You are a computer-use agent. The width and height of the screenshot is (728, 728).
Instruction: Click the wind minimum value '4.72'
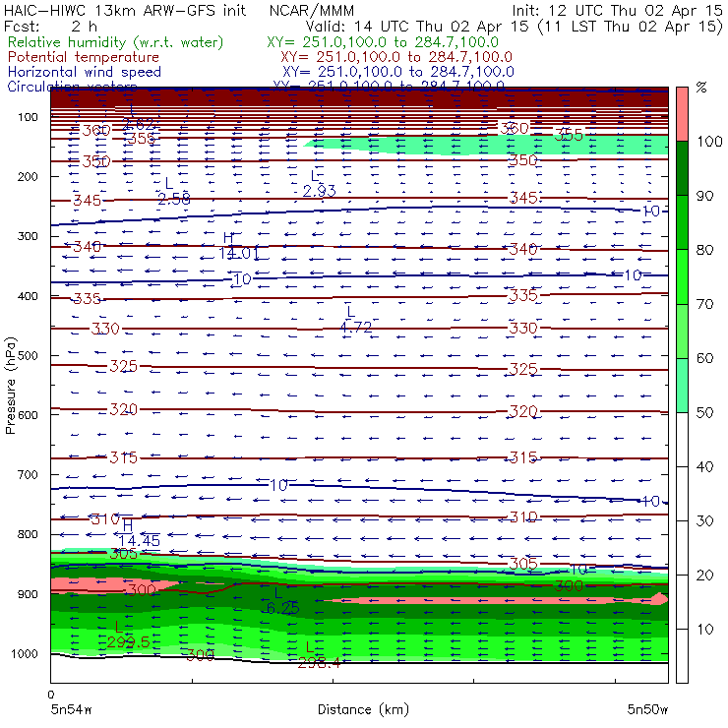pyautogui.click(x=356, y=328)
